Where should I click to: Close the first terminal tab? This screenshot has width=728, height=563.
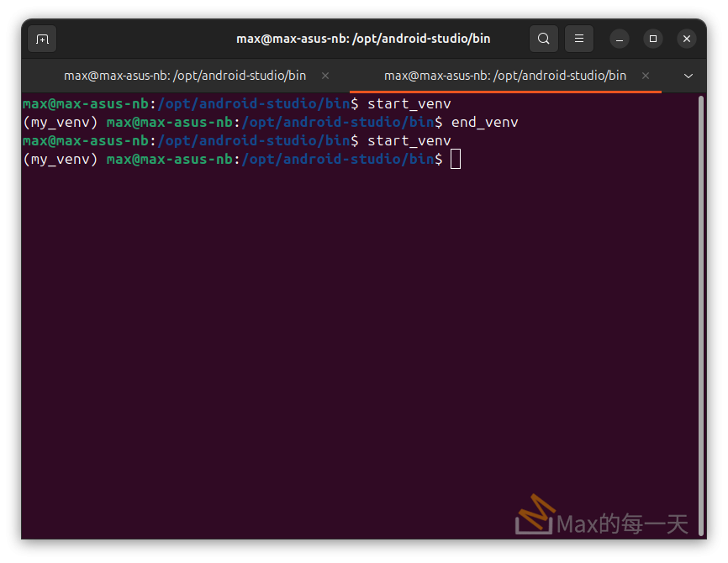(325, 76)
